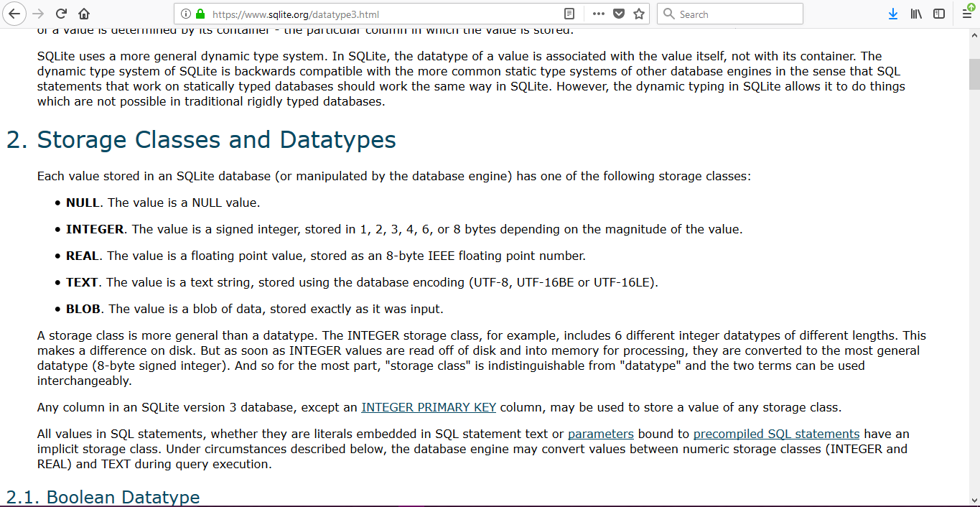
Task: Open the Page Actions three-dot menu
Action: (x=597, y=14)
